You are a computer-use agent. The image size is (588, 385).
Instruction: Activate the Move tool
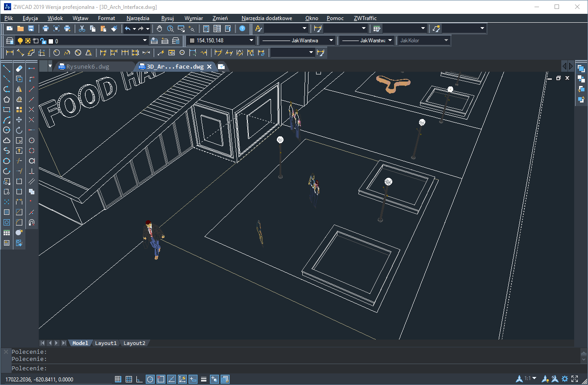19,119
